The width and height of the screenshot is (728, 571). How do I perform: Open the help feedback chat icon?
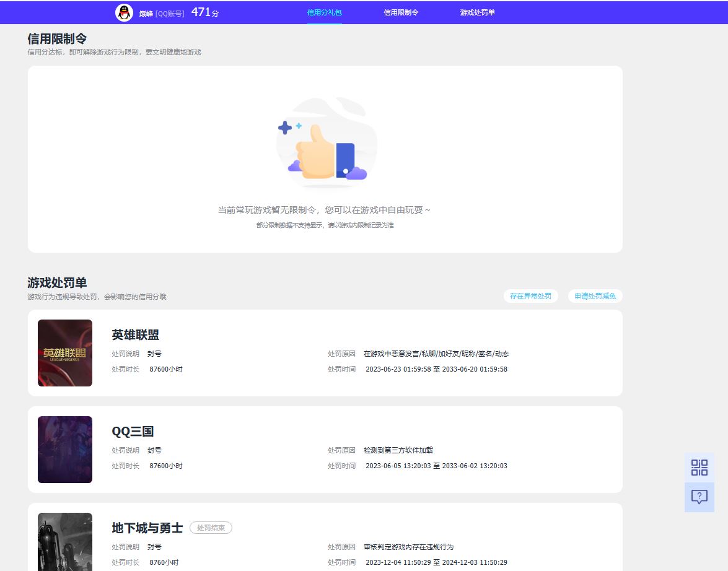(x=699, y=497)
